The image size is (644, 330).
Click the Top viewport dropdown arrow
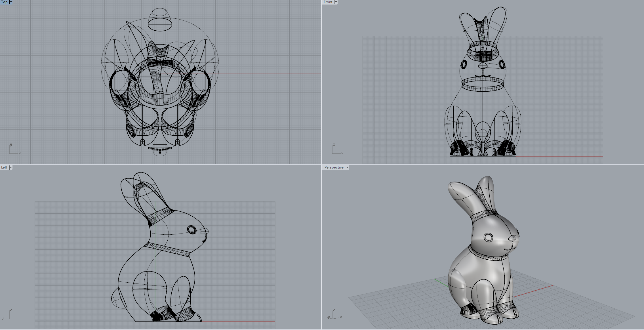point(11,2)
